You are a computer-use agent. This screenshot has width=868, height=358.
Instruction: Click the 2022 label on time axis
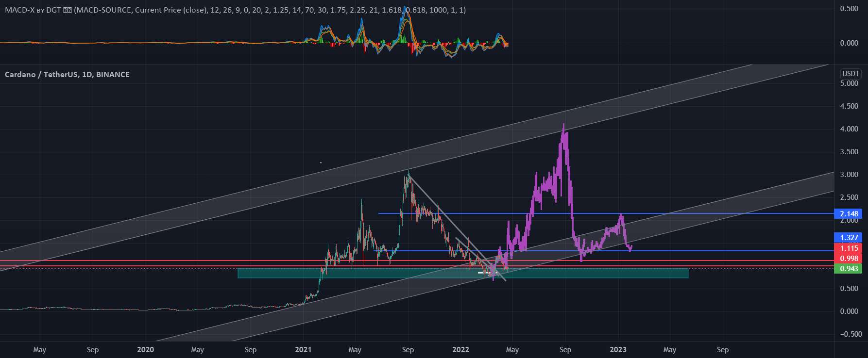click(460, 350)
